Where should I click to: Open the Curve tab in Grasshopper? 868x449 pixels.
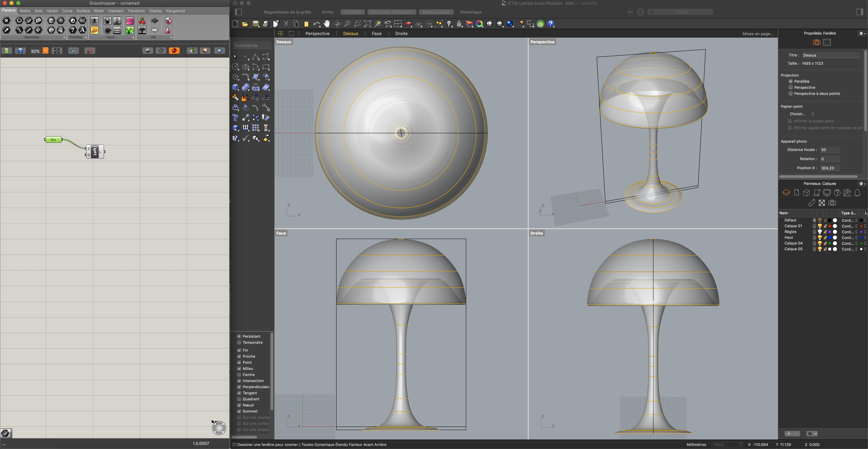pos(67,11)
